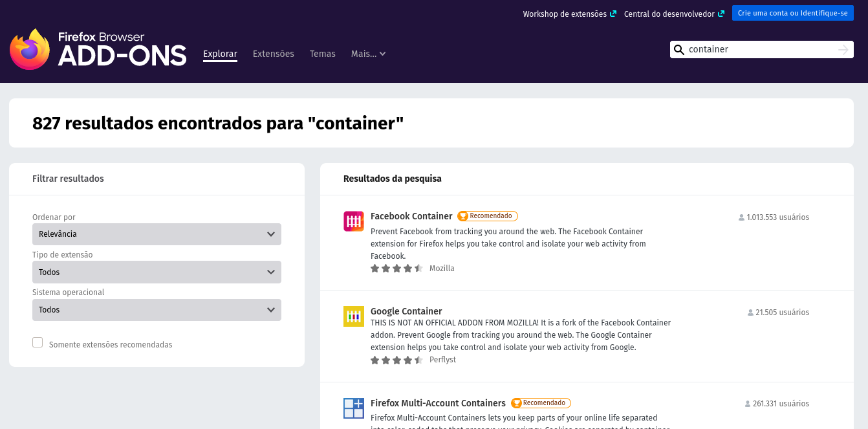868x429 pixels.
Task: Click the Facebook Container description text
Action: pos(508,244)
